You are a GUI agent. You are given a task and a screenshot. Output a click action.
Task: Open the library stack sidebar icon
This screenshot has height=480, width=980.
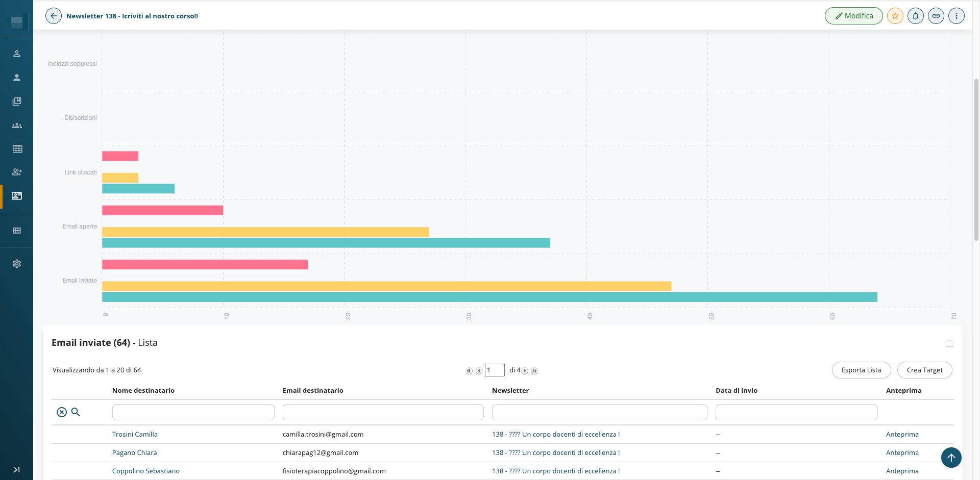tap(17, 102)
